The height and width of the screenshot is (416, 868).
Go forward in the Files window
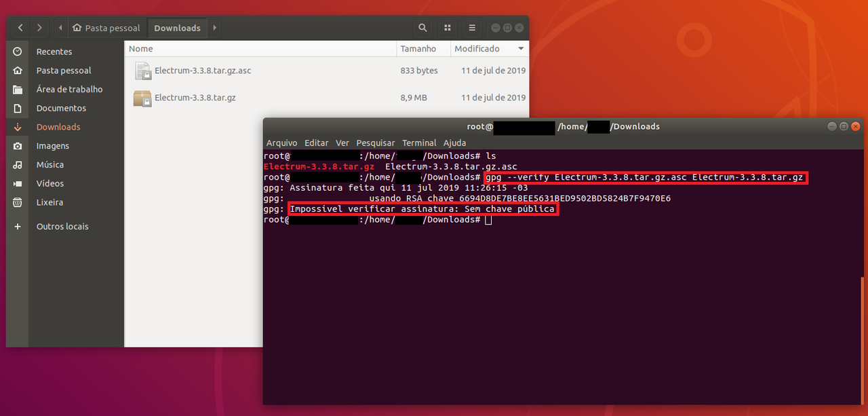40,28
